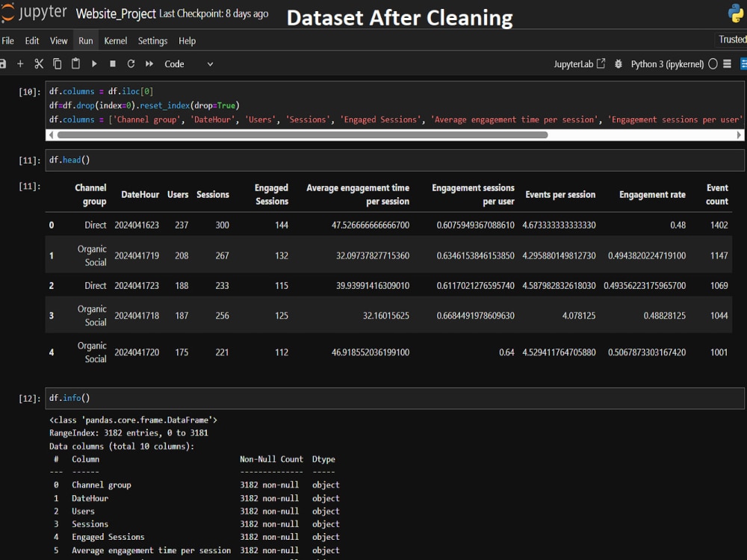
Task: Click event count value 1147
Action: (719, 255)
